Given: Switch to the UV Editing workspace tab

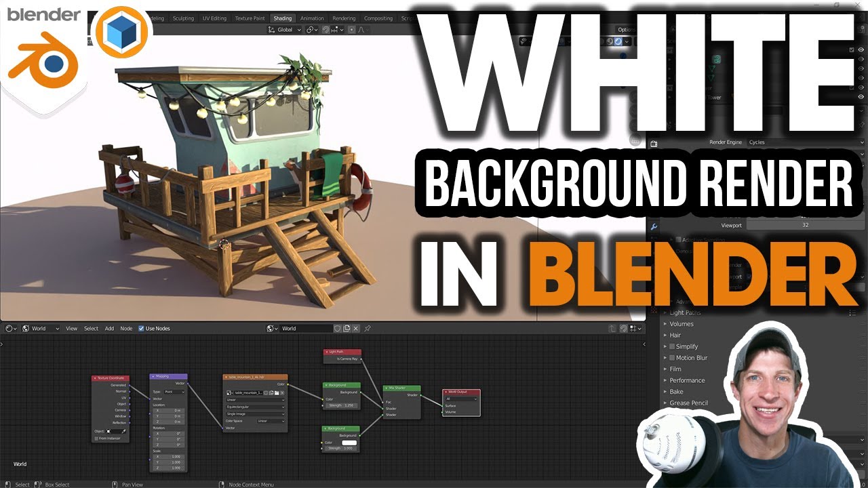Looking at the screenshot, I should pyautogui.click(x=214, y=18).
